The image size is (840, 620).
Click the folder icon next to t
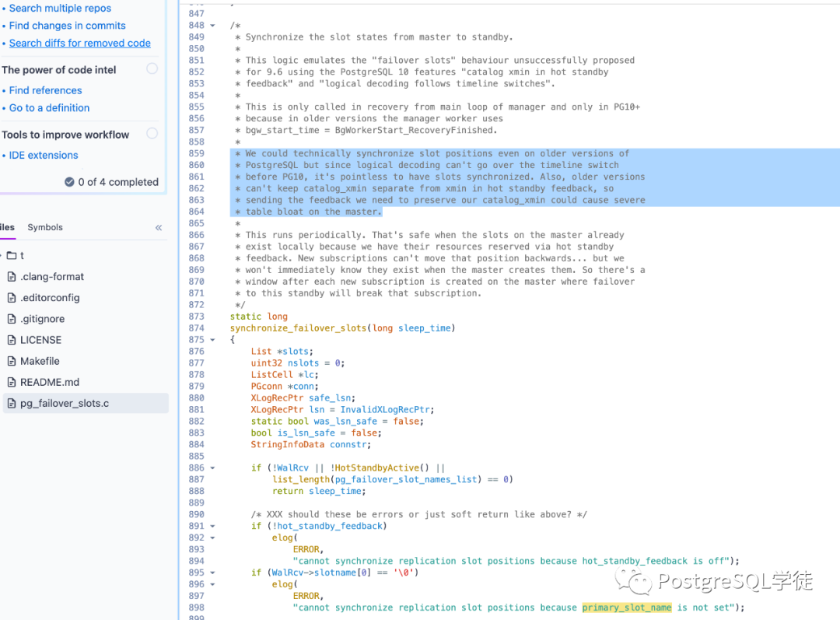click(12, 256)
